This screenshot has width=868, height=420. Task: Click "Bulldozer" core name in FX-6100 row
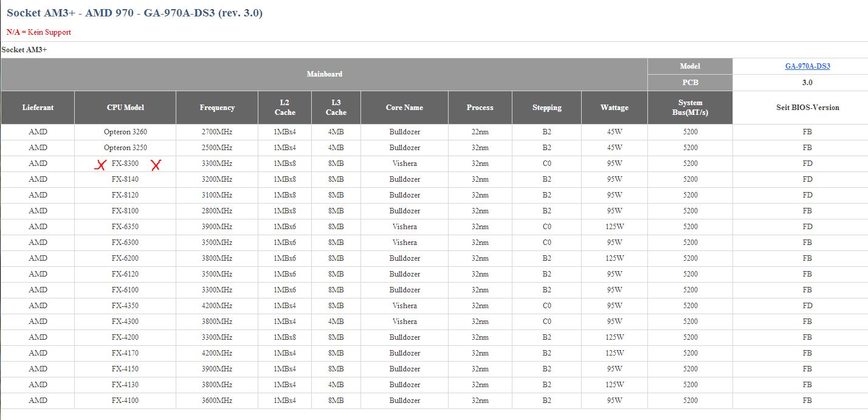click(x=404, y=290)
